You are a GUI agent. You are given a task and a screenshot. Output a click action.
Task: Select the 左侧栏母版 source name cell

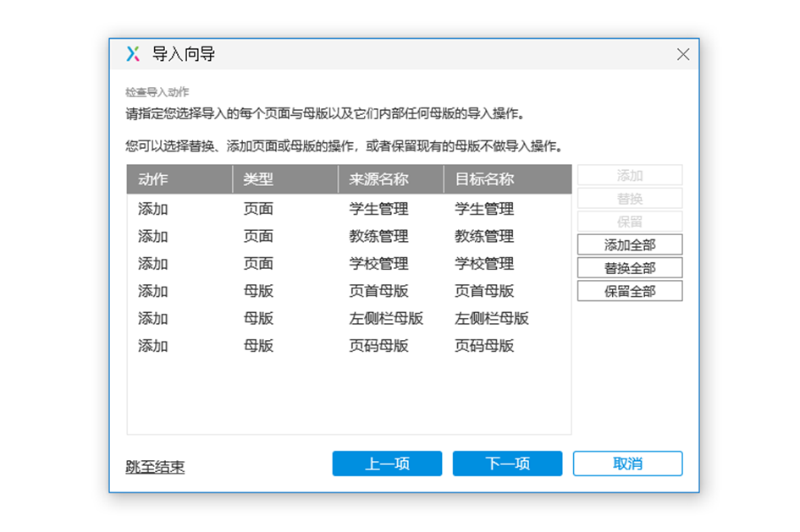point(386,318)
